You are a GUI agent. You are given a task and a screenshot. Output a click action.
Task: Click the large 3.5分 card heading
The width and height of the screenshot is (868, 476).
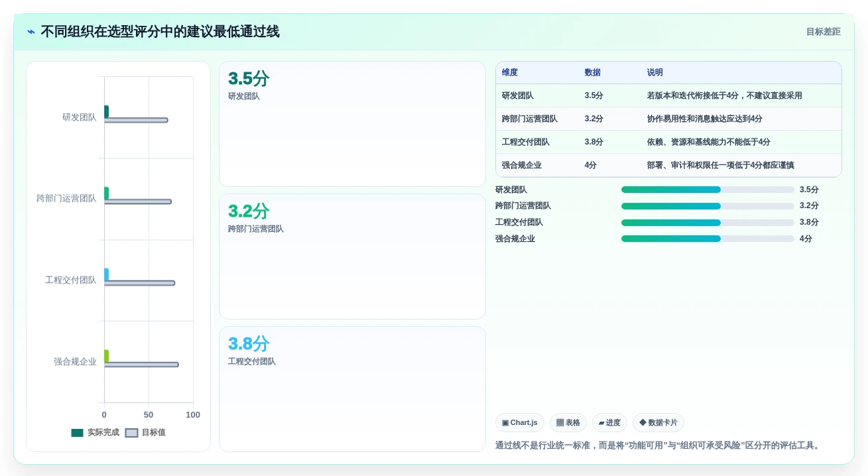249,79
